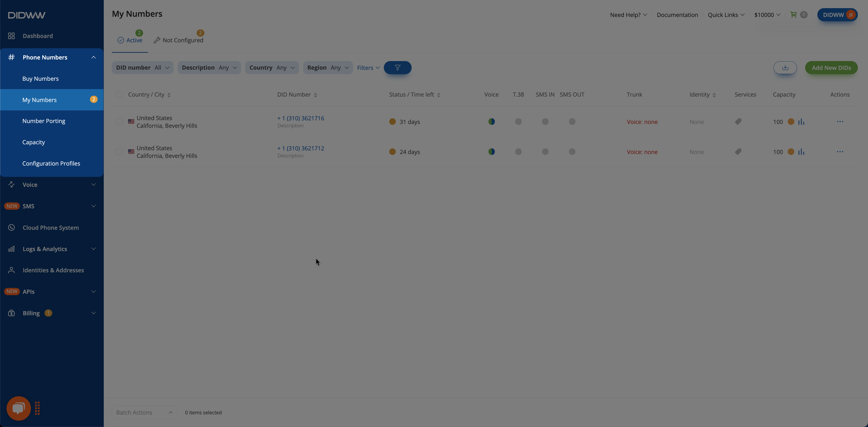Open capacity bar chart icon for 3621712
Screen dimensions: 868x427
(801, 152)
